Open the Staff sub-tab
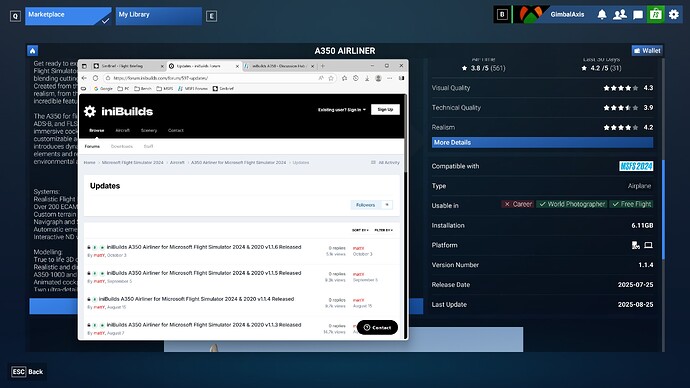Screen dimensions: 690x388 click(x=148, y=146)
